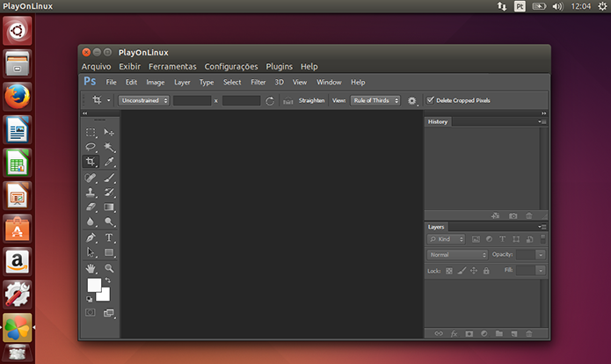Image resolution: width=611 pixels, height=364 pixels.
Task: Open PlayOnLinux Arquivo menu
Action: click(x=96, y=67)
